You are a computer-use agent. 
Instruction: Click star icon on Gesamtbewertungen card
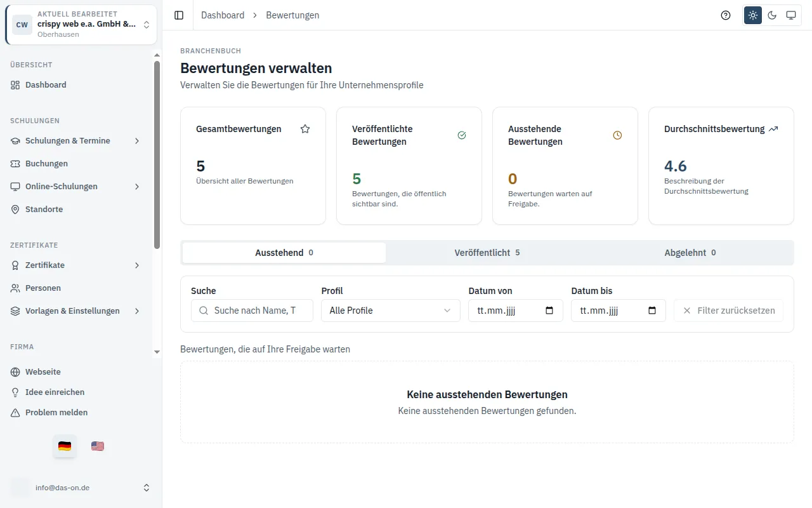coord(305,129)
